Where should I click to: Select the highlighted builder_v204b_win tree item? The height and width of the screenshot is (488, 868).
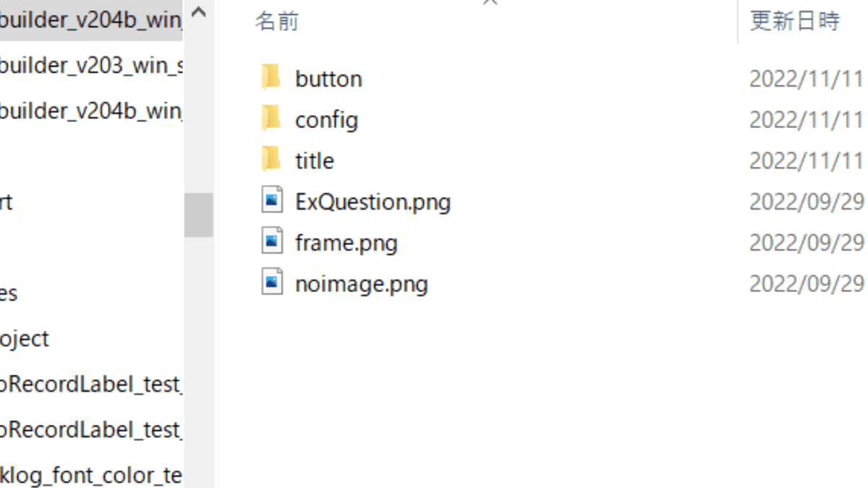click(x=91, y=20)
